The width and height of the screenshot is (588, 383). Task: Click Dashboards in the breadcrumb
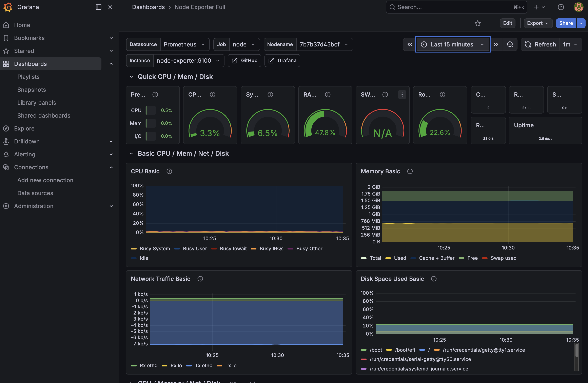148,7
